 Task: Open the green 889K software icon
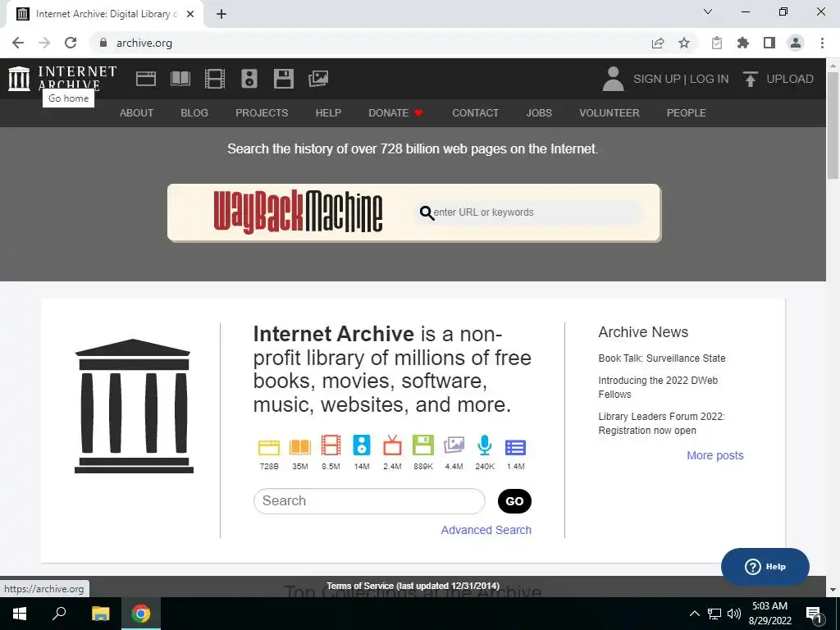click(422, 445)
